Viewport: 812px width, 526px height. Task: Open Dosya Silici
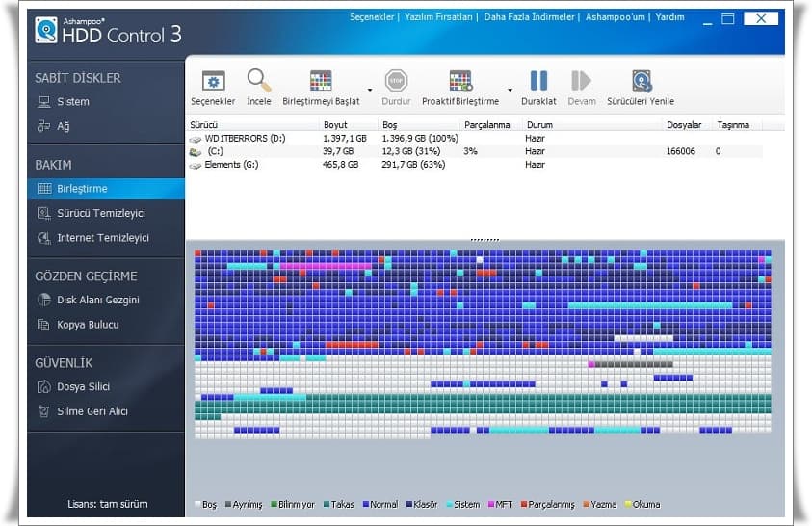point(73,387)
